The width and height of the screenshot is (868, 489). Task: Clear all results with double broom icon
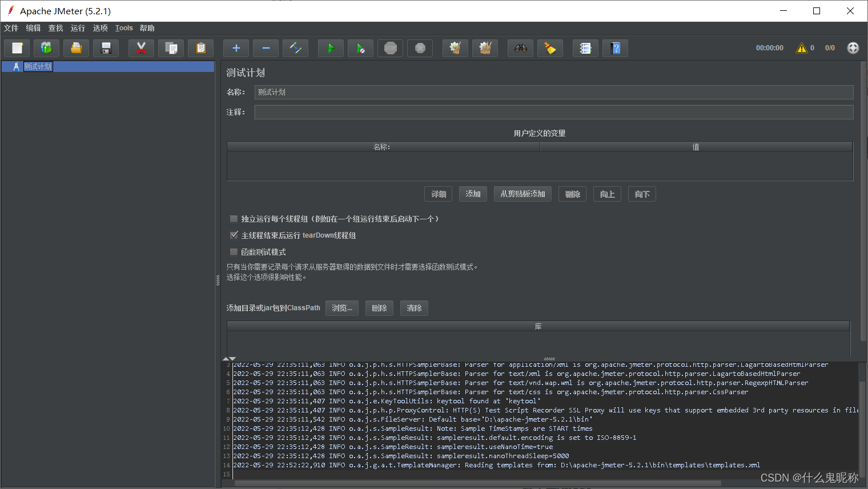click(x=485, y=49)
